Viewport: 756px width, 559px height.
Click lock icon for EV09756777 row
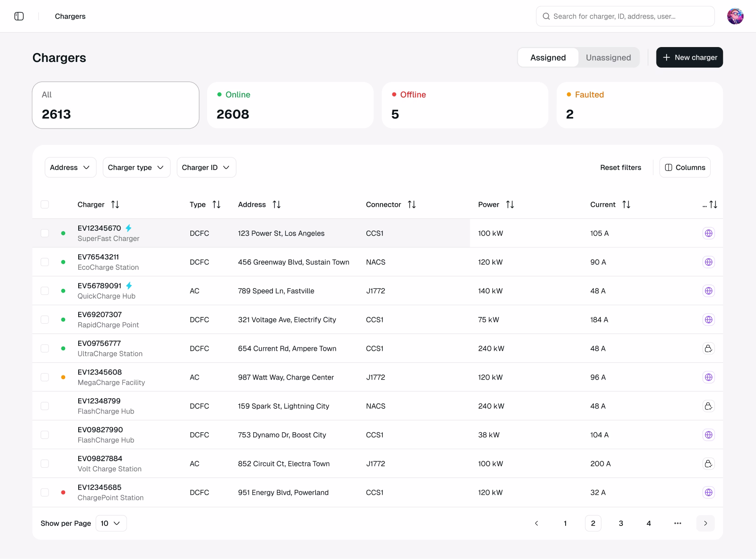pyautogui.click(x=709, y=348)
